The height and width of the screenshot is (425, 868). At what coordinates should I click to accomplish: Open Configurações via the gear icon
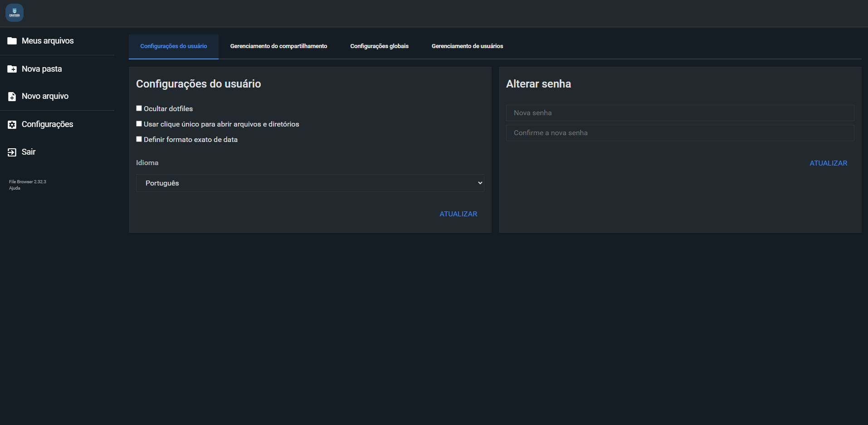12,124
